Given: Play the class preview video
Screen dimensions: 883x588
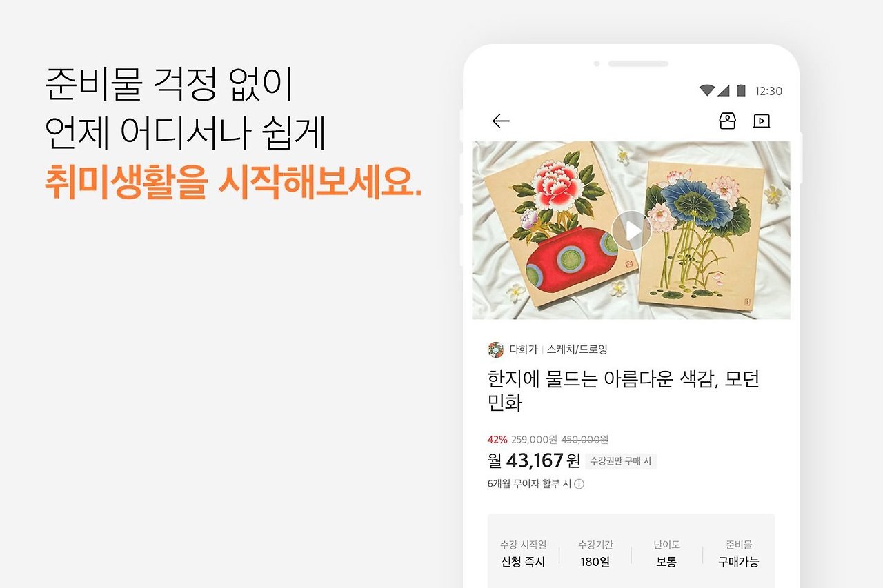Looking at the screenshot, I should [x=631, y=230].
